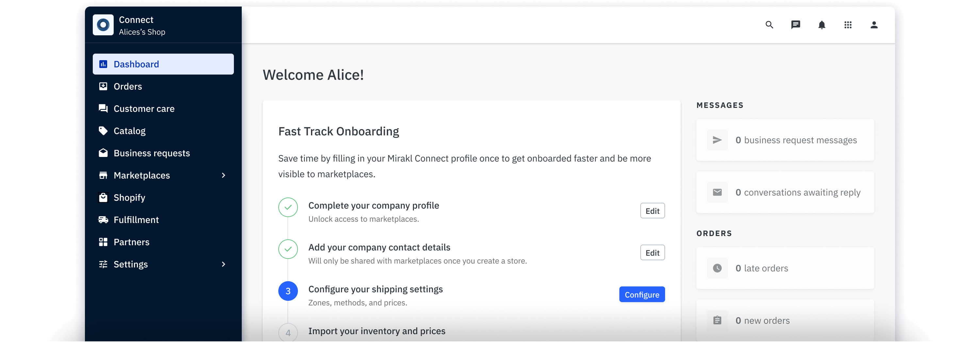This screenshot has height=342, width=980.
Task: Open the search icon in the top bar
Action: pos(769,25)
